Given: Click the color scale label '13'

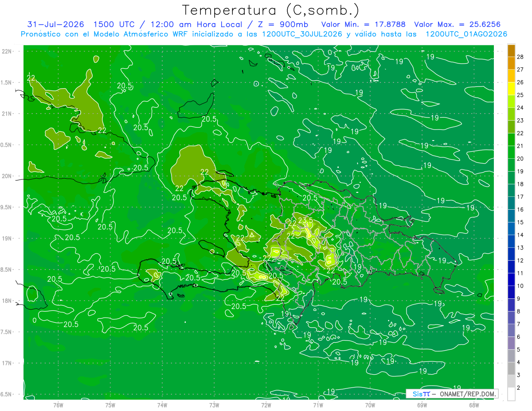Looking at the screenshot, I should click(520, 248).
